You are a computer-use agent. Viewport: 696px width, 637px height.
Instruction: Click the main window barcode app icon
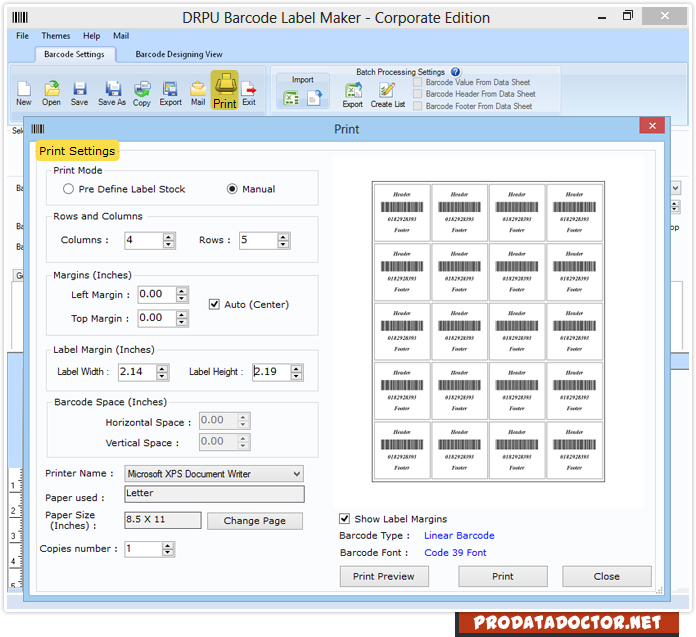click(20, 18)
